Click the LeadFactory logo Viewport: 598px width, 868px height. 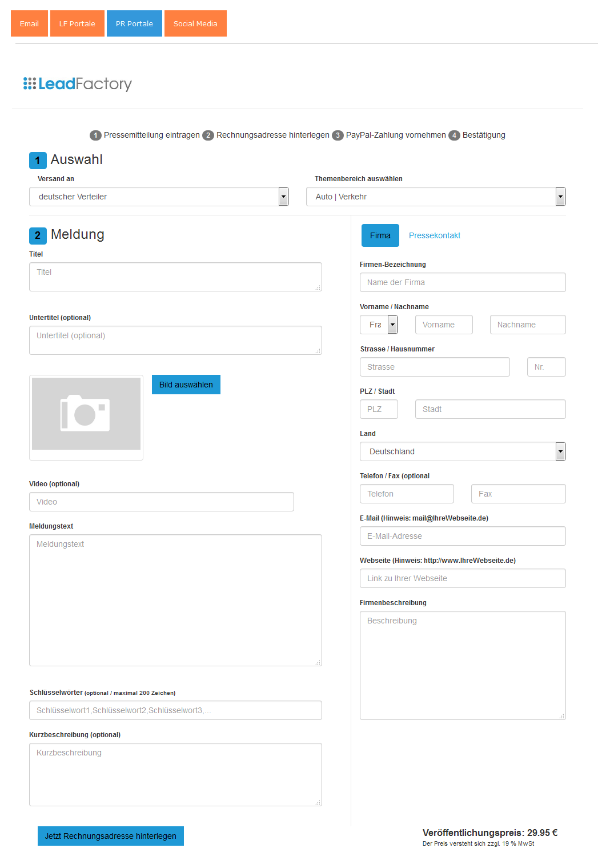(x=78, y=84)
